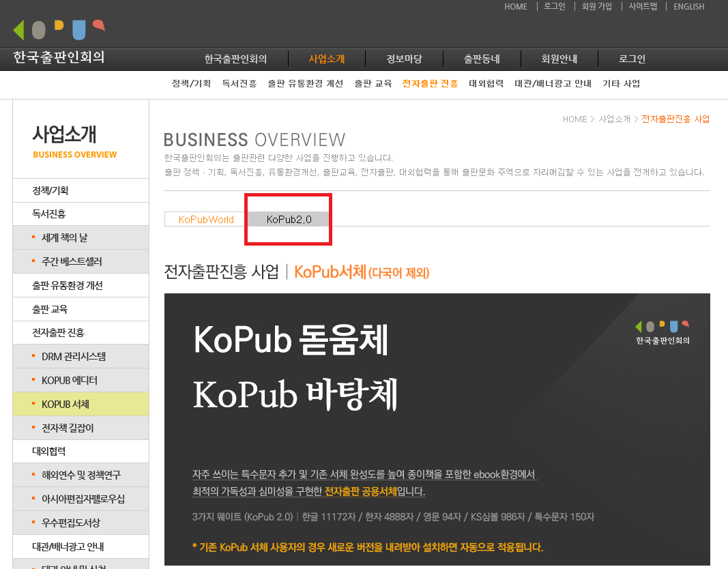This screenshot has width=728, height=569.
Task: Select the 사업소개 main menu item
Action: tap(327, 59)
